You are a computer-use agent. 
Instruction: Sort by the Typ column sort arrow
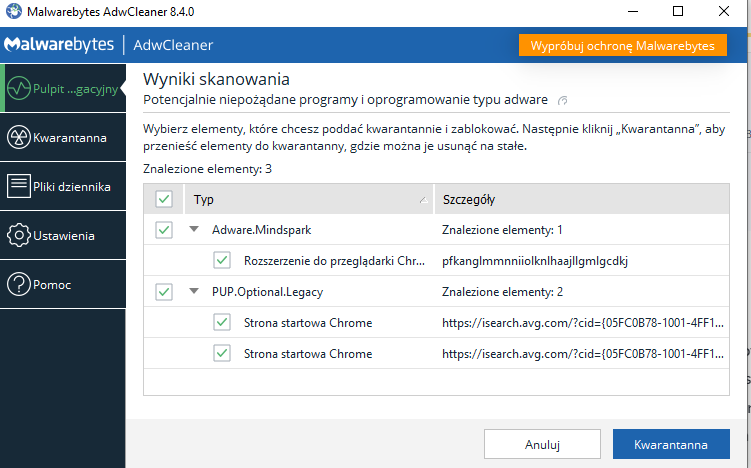[423, 200]
